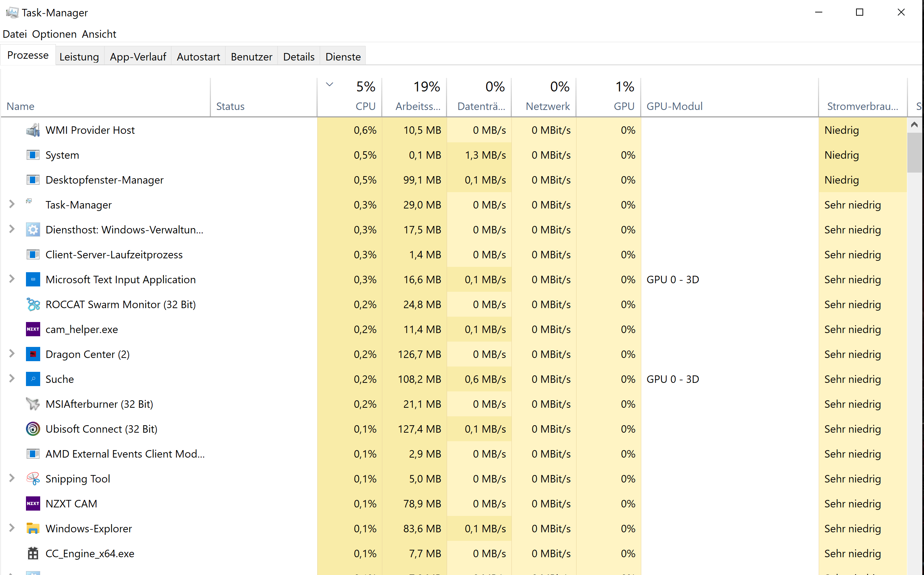Click the CPU column sort chevron
Screen dimensions: 924x575
330,84
